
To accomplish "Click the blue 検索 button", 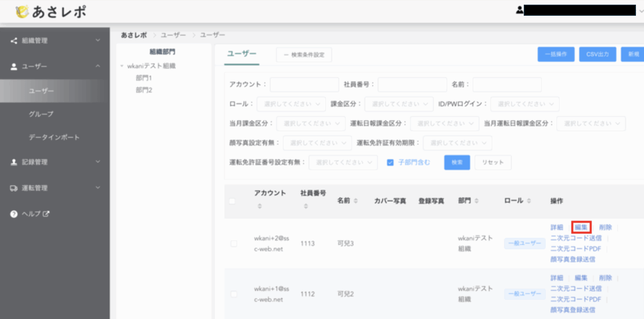I will pos(457,162).
